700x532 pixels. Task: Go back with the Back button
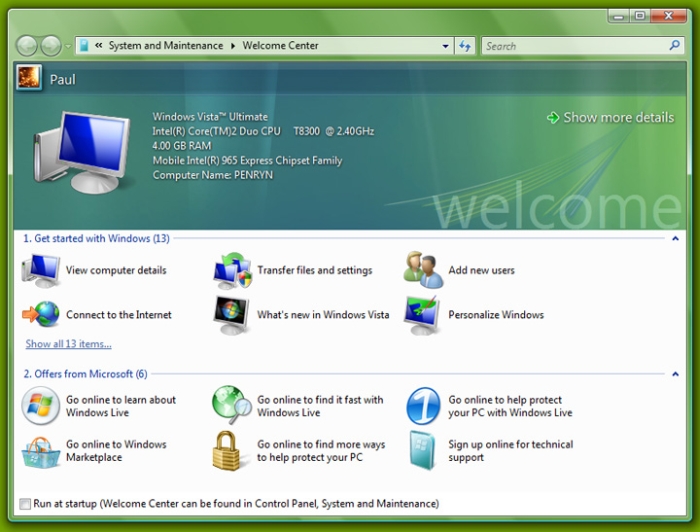click(x=26, y=46)
